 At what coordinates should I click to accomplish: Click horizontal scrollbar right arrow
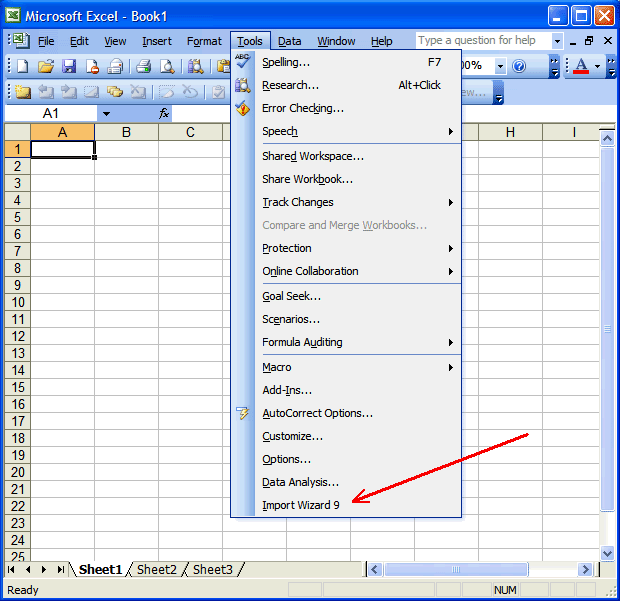[x=584, y=569]
